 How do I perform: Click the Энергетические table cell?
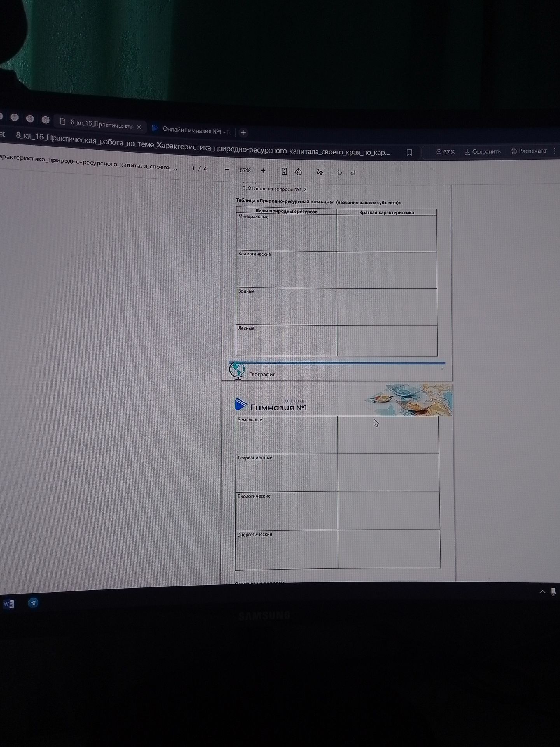tap(287, 549)
